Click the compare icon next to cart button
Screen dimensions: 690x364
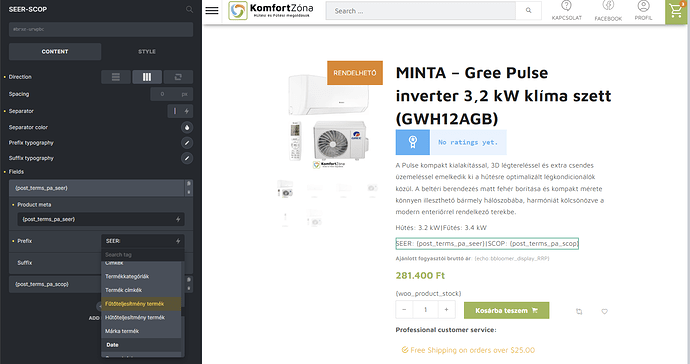(579, 312)
